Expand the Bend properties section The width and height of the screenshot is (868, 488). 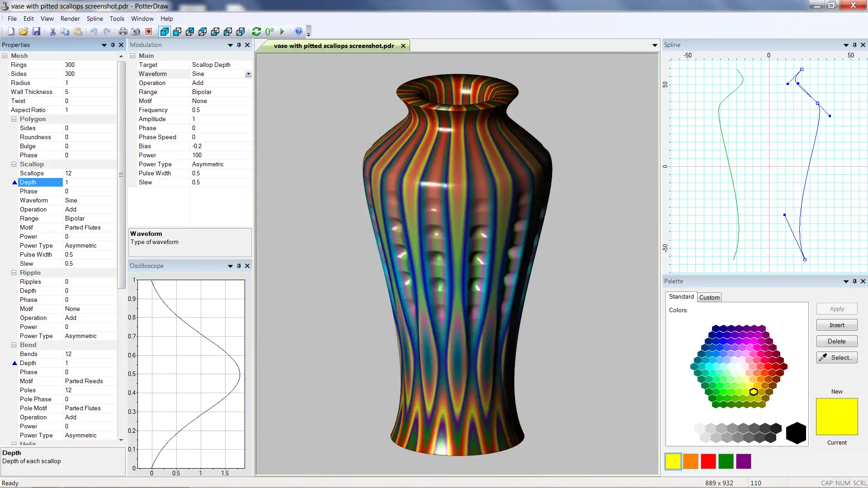pos(13,344)
